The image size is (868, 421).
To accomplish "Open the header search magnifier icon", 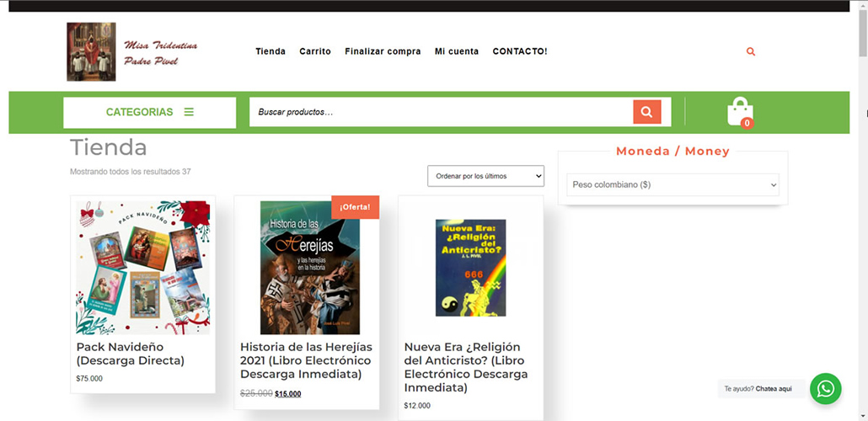I will tap(750, 52).
